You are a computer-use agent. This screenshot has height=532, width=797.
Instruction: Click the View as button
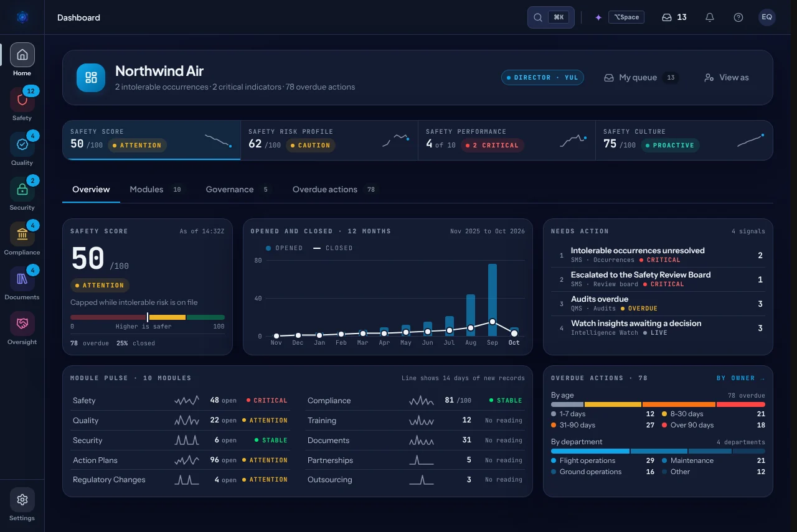(727, 78)
